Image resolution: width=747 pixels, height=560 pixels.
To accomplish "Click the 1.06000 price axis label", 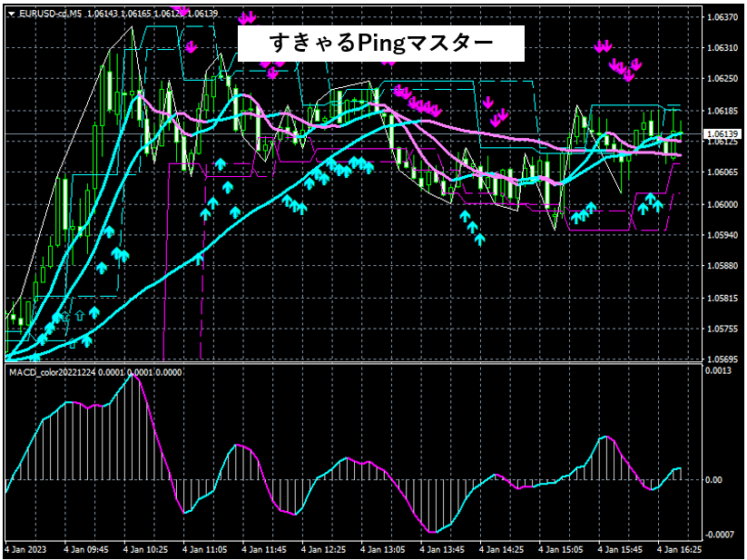I will pos(722,204).
